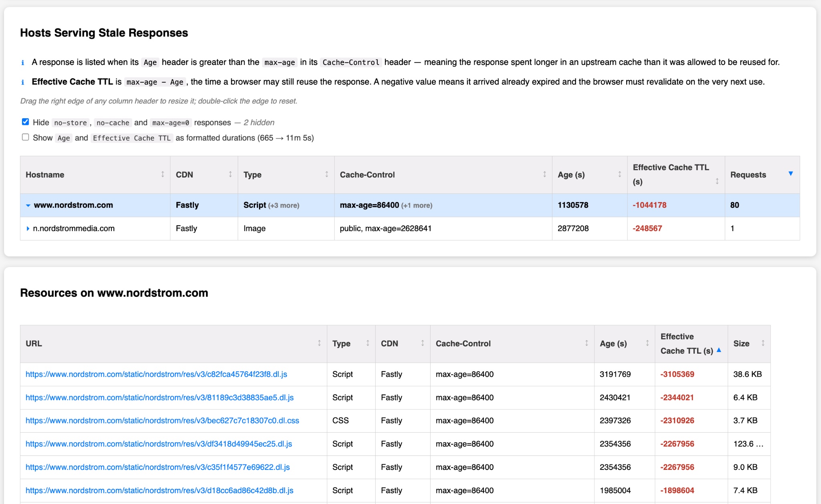Screen dimensions: 821x504
Task: Click the -1044178 Effective Cache TTL value
Action: pos(649,205)
